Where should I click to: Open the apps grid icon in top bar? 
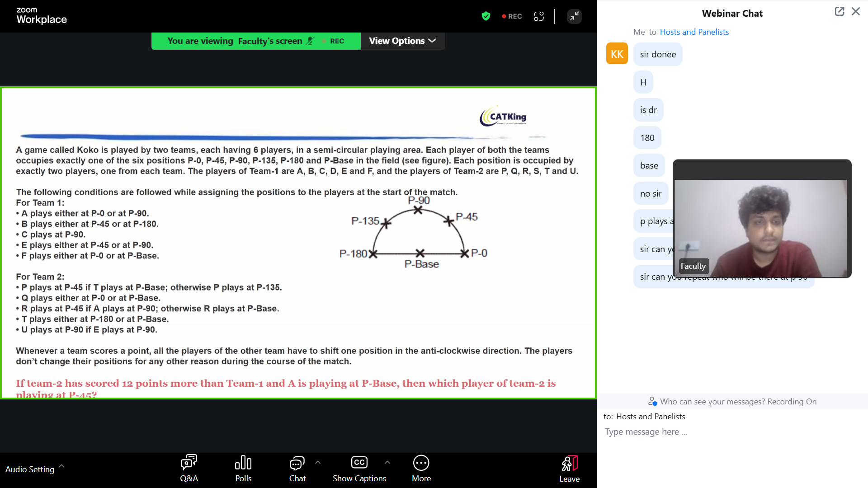[539, 16]
